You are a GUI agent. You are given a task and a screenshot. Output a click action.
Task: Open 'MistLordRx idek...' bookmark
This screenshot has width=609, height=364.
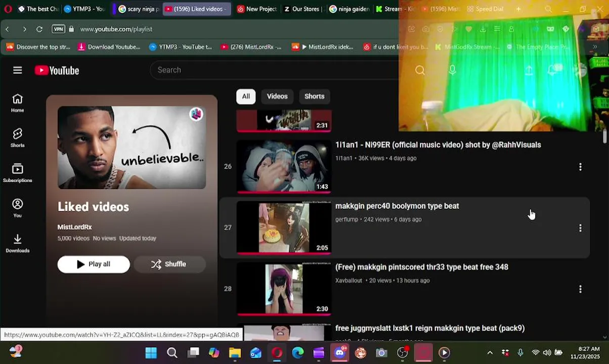pos(323,47)
